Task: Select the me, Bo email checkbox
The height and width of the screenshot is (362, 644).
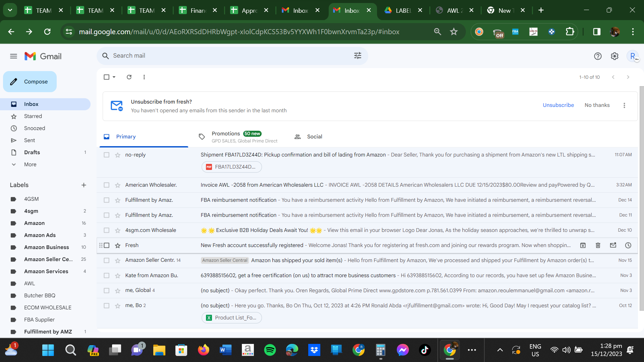Action: (106, 306)
